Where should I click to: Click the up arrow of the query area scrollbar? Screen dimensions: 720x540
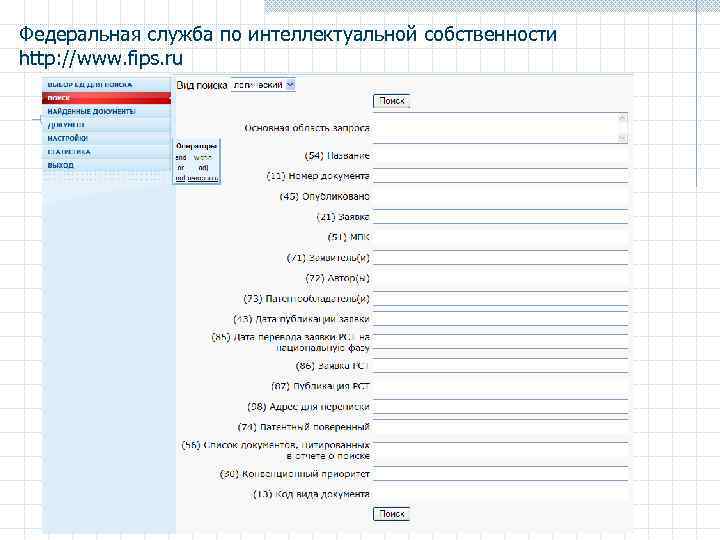point(623,118)
